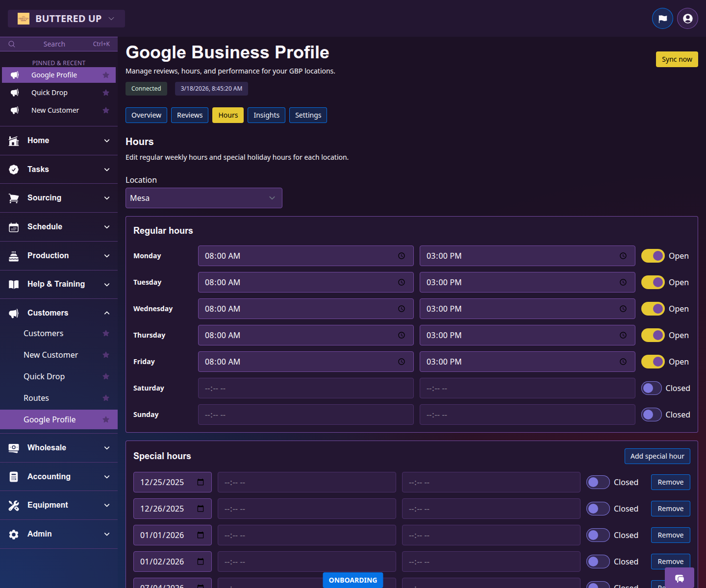The image size is (706, 588).
Task: Enable the Closed toggle for 01/01/2026
Action: [x=598, y=535]
